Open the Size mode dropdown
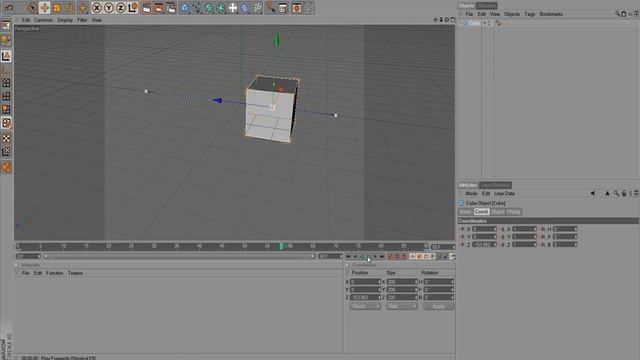Image resolution: width=640 pixels, height=360 pixels. [x=402, y=306]
